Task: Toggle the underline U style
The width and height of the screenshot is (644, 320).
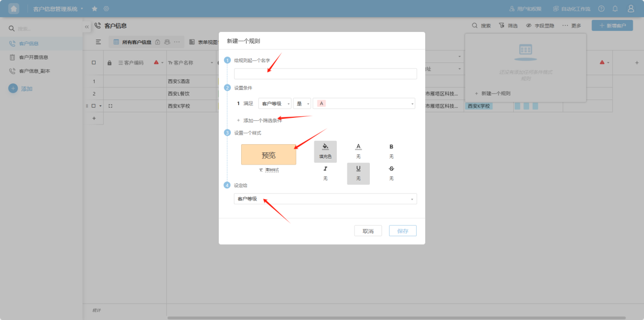Action: pyautogui.click(x=358, y=169)
